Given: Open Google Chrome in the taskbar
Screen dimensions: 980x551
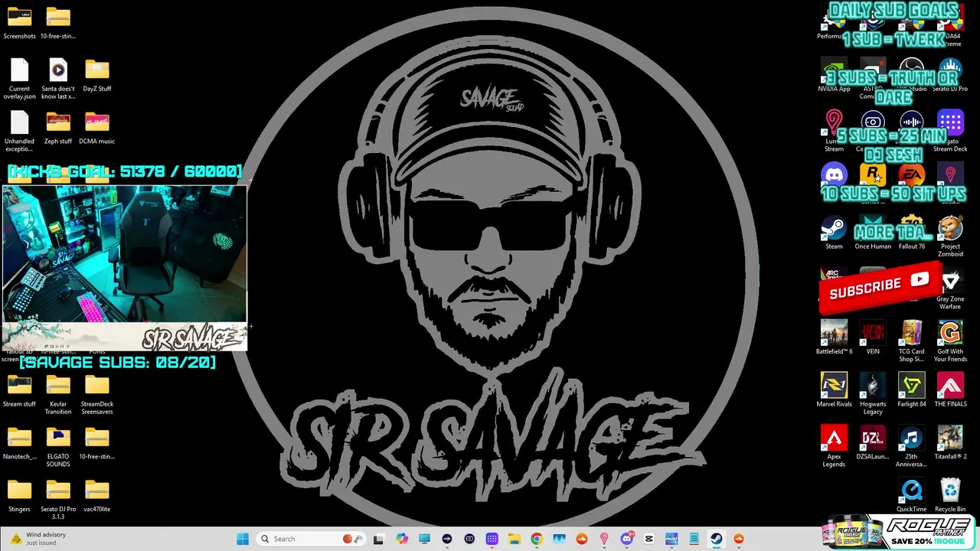Looking at the screenshot, I should tap(537, 539).
